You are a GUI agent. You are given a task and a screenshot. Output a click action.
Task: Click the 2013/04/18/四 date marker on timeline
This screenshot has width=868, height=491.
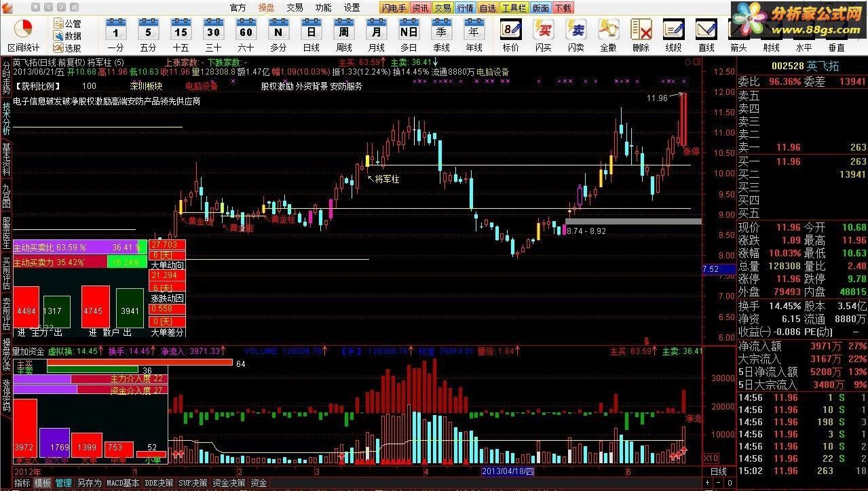pos(508,471)
